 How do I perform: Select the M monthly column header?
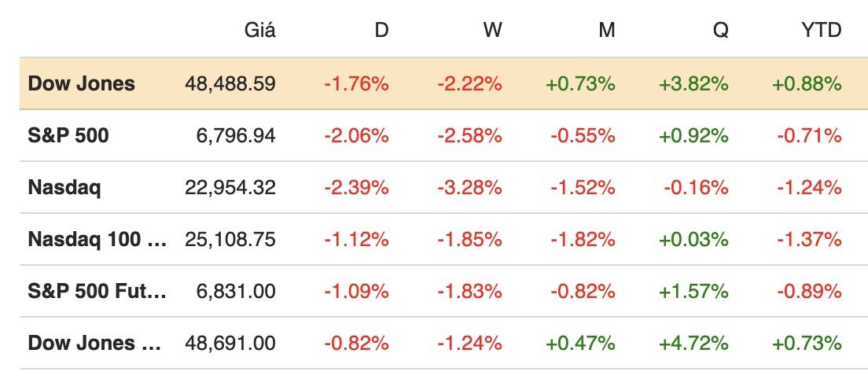coord(606,31)
